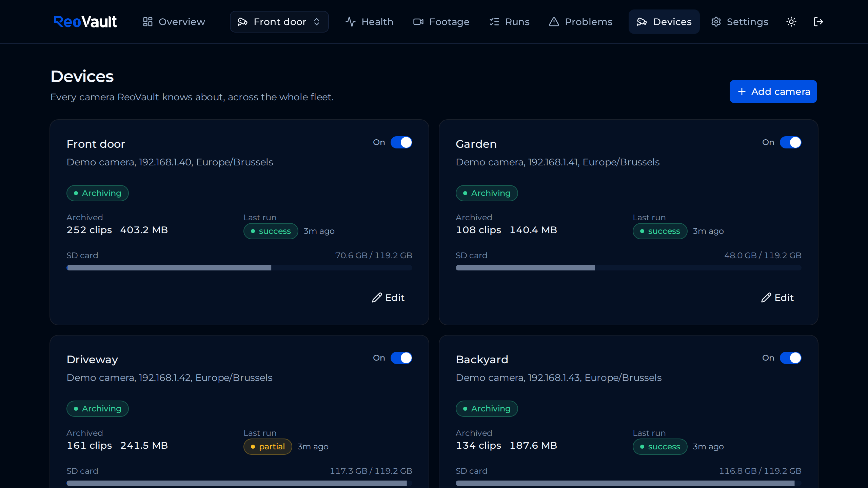Click the ReoVault logo
Screen dimensions: 868x488
85,22
